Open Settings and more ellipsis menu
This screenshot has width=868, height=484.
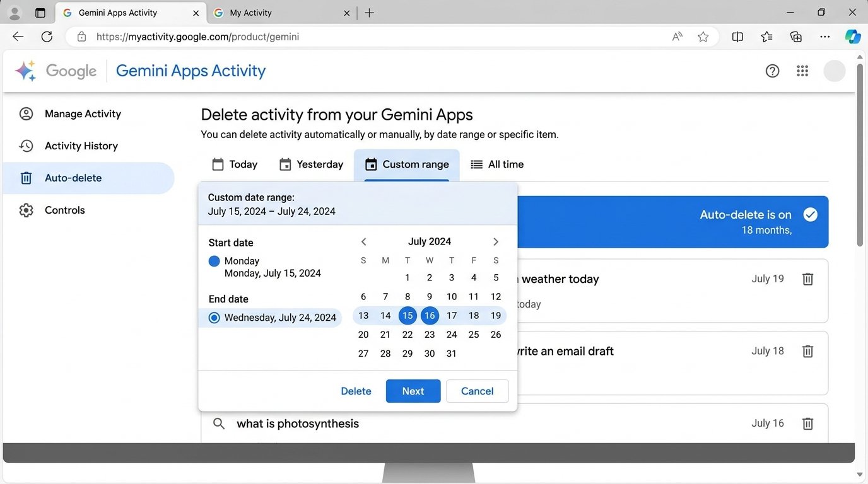pos(825,37)
